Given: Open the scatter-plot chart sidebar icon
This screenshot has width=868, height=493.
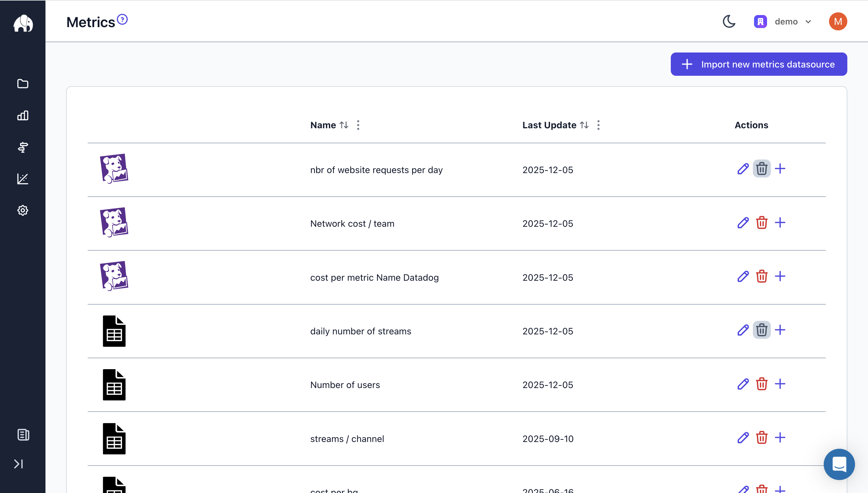Looking at the screenshot, I should [23, 179].
